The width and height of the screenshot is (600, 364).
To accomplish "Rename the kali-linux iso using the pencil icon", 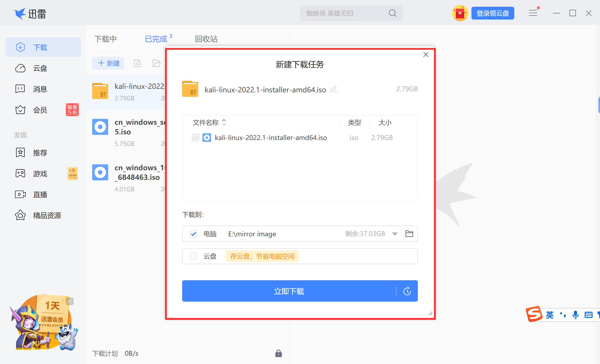I will [x=334, y=89].
